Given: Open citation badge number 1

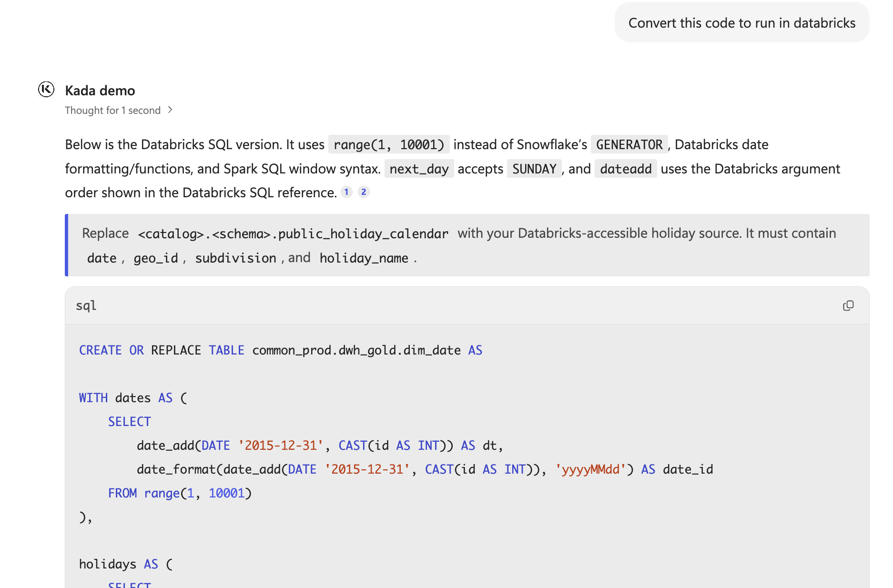Looking at the screenshot, I should tap(346, 192).
